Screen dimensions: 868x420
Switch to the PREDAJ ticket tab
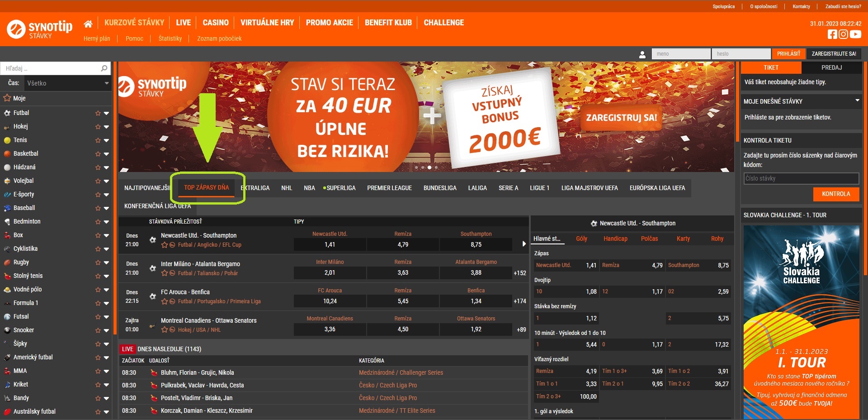(831, 67)
